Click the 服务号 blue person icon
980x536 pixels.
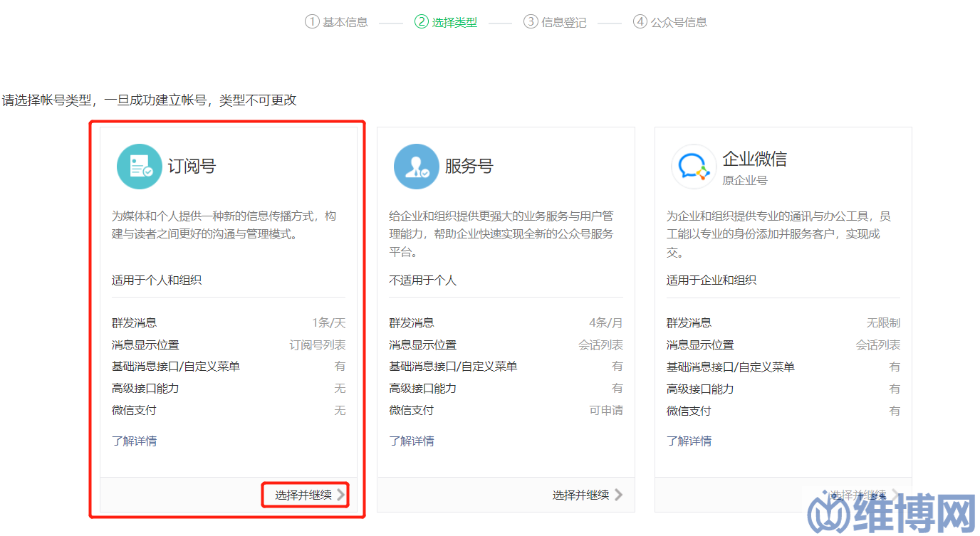(417, 167)
